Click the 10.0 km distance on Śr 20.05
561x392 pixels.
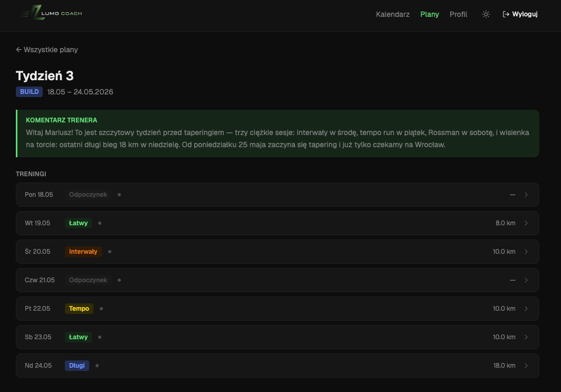click(504, 252)
